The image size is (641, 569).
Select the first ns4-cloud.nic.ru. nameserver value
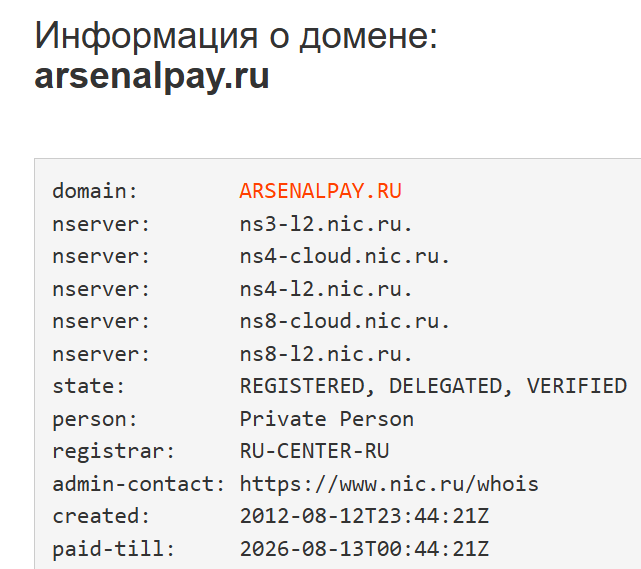345,256
